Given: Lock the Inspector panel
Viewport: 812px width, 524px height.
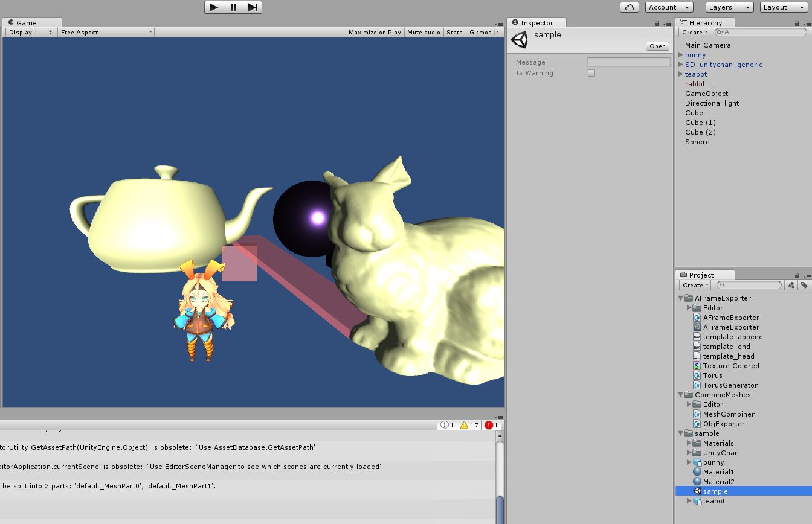Looking at the screenshot, I should click(657, 23).
